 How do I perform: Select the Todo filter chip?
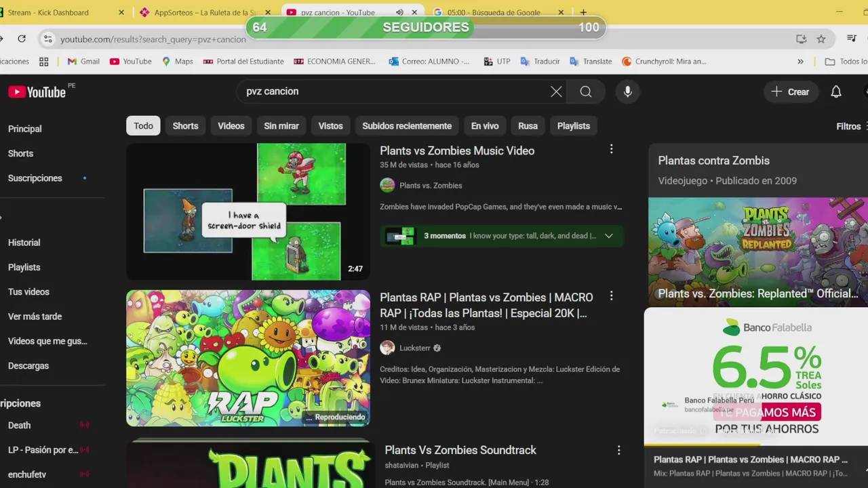(143, 126)
